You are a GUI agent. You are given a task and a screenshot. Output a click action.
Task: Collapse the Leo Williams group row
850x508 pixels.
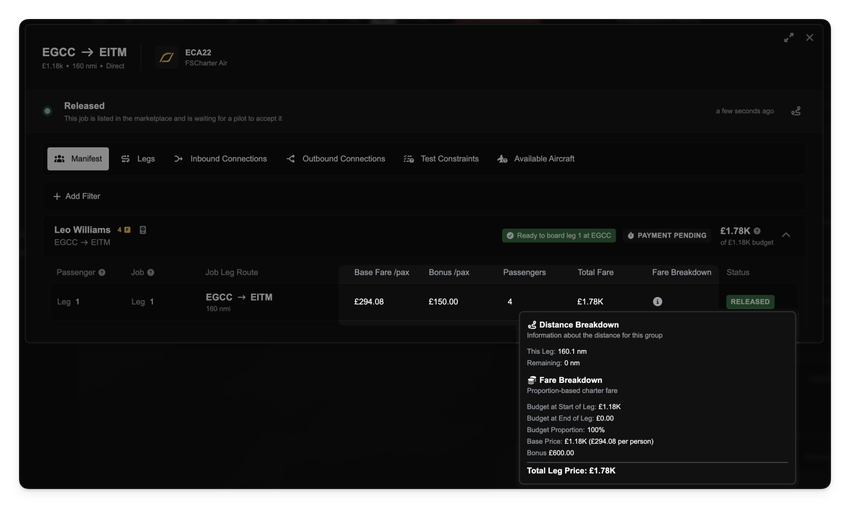pyautogui.click(x=786, y=235)
